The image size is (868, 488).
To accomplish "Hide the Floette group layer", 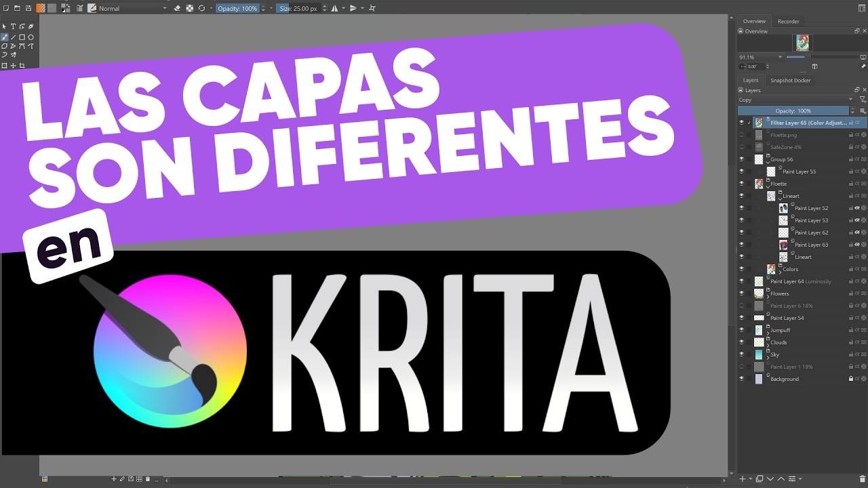I will coord(741,184).
